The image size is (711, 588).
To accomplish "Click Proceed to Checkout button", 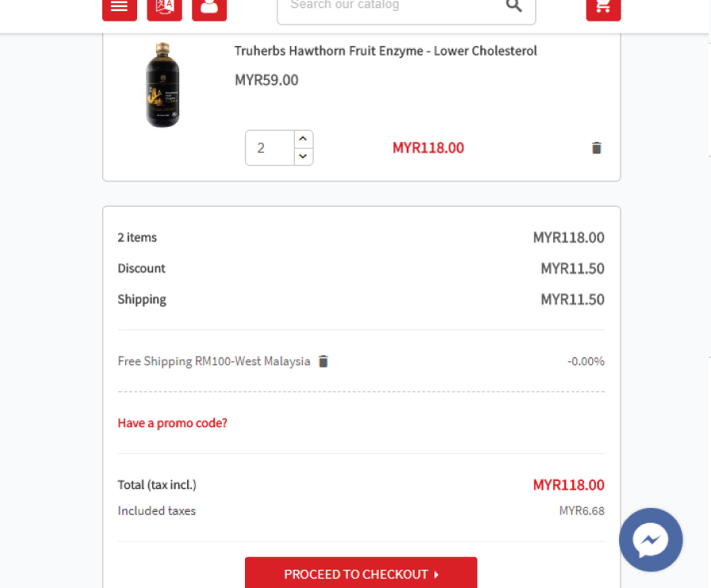I will point(361,574).
